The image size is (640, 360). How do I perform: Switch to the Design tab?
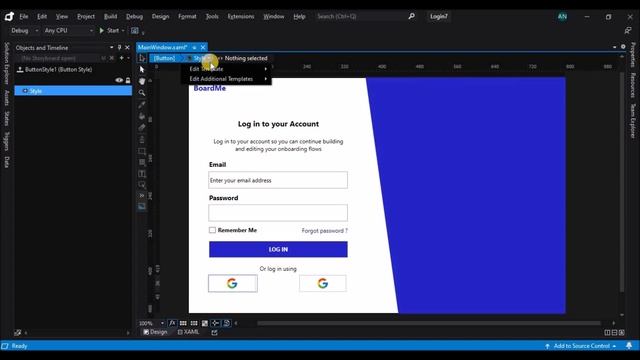pos(155,332)
